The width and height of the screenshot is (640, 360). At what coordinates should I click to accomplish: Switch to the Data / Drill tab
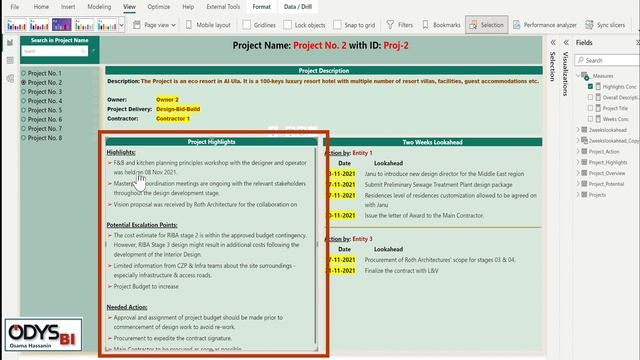click(x=298, y=7)
